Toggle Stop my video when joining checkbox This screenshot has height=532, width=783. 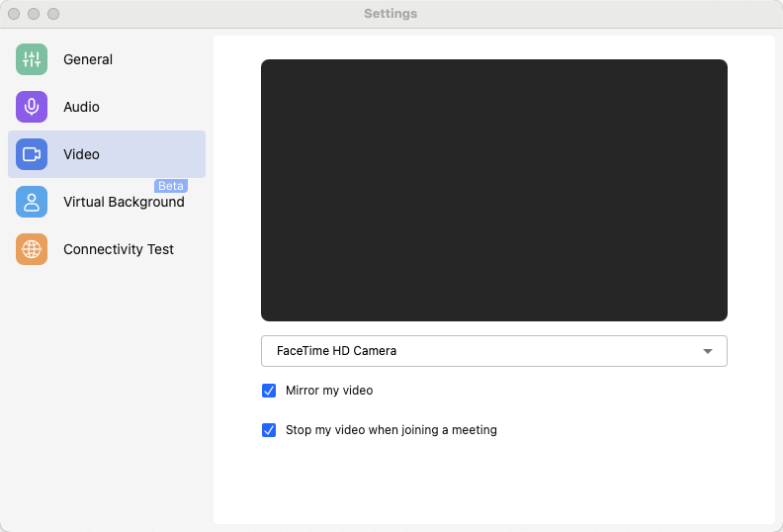(269, 430)
